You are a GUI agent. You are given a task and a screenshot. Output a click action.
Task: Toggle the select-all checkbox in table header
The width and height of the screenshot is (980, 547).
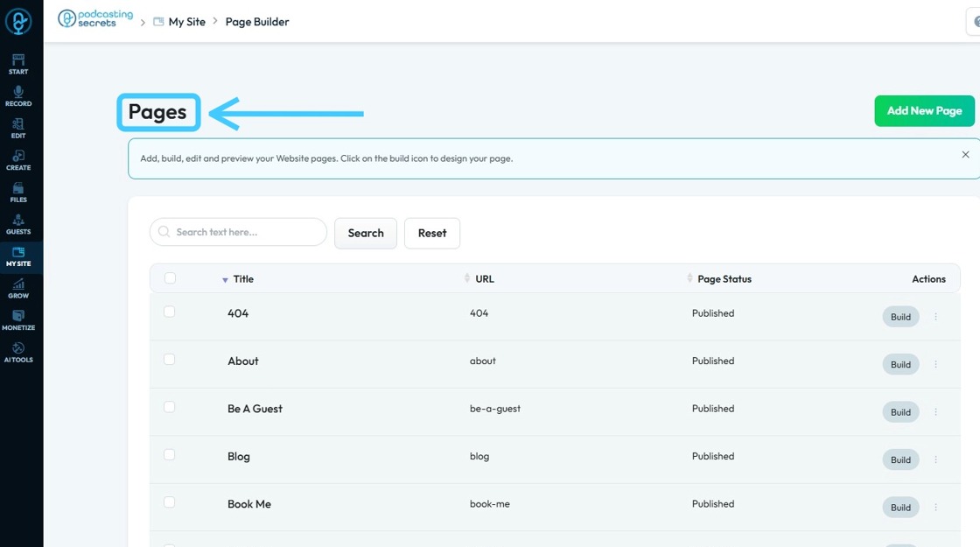[170, 278]
